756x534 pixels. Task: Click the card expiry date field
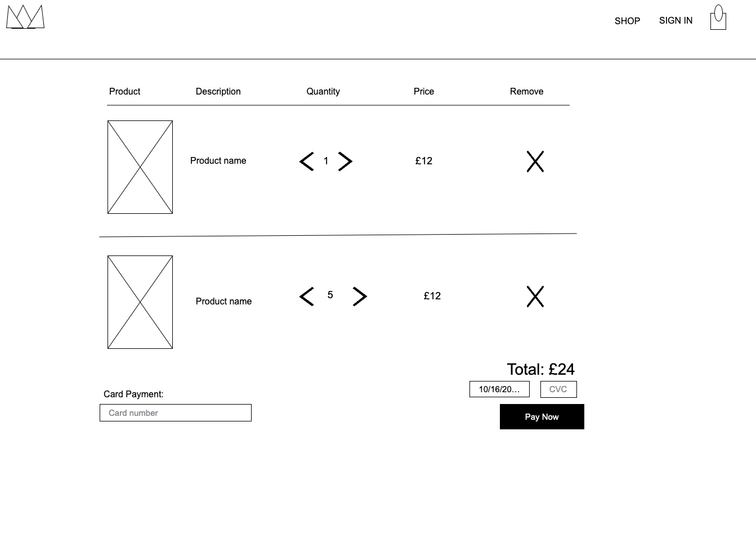[x=499, y=389]
